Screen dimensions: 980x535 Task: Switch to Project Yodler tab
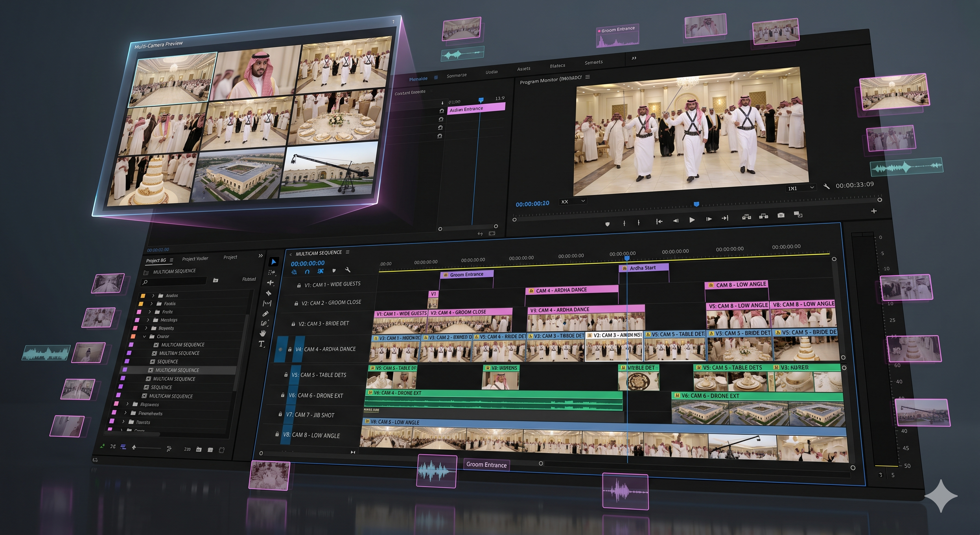[195, 258]
